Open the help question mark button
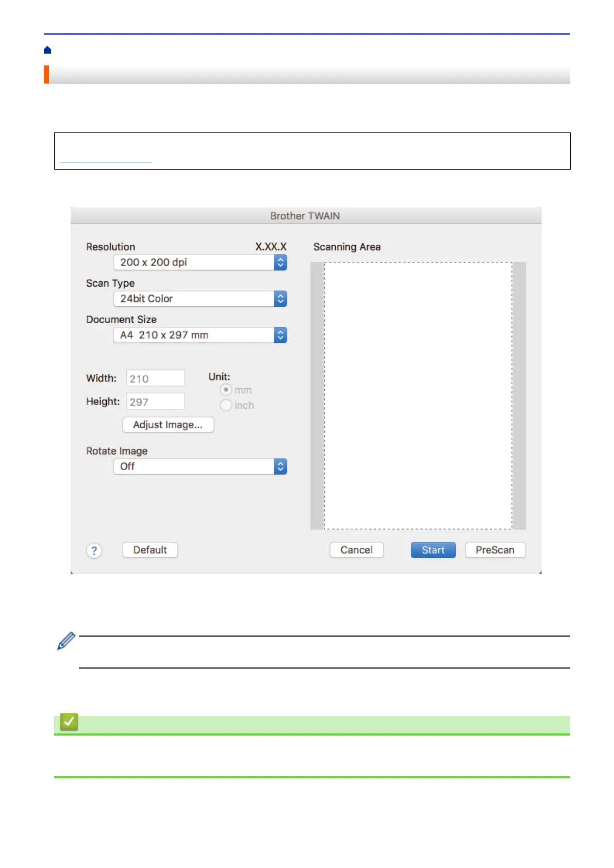Viewport: 614px width, 868px height. 94,550
